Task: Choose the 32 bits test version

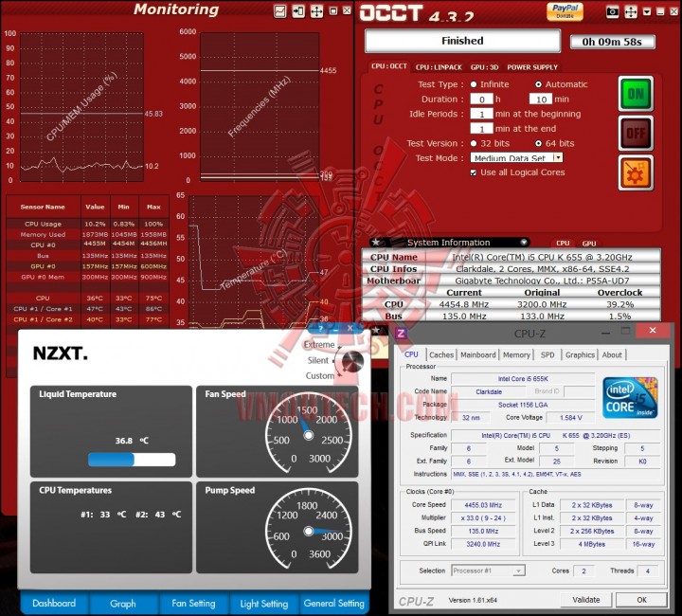Action: [x=474, y=143]
